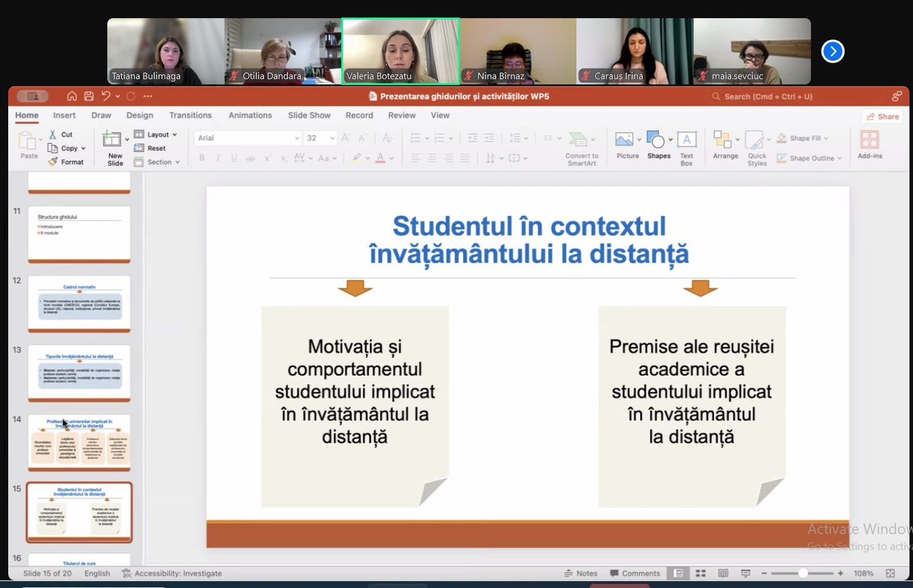Toggle Bold formatting

tap(202, 158)
